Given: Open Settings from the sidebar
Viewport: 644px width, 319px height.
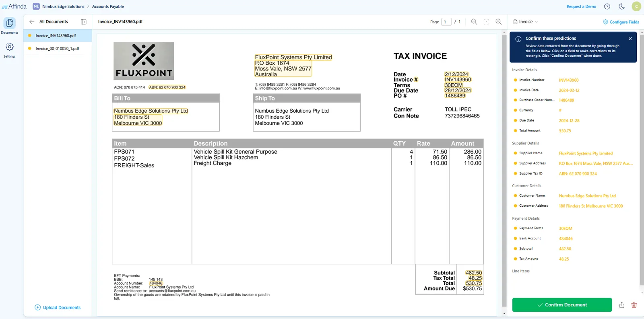Looking at the screenshot, I should coord(10,50).
